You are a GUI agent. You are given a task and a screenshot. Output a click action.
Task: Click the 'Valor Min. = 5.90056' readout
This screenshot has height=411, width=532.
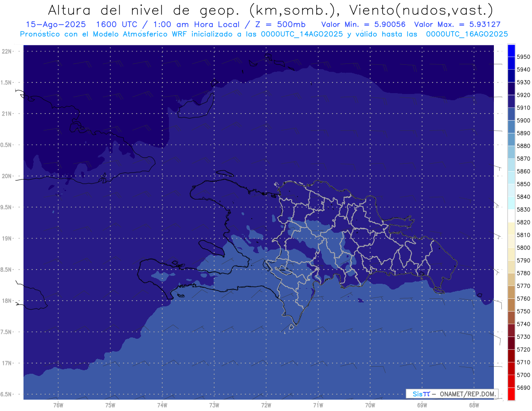click(x=363, y=24)
